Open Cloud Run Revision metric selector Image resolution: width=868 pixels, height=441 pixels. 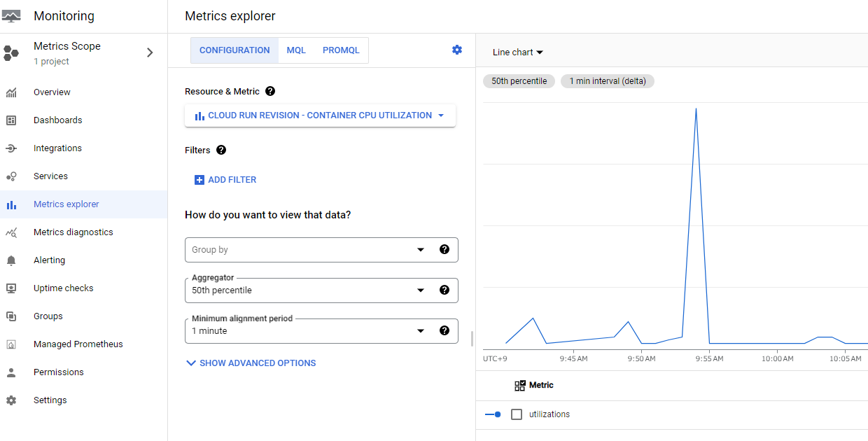(320, 115)
